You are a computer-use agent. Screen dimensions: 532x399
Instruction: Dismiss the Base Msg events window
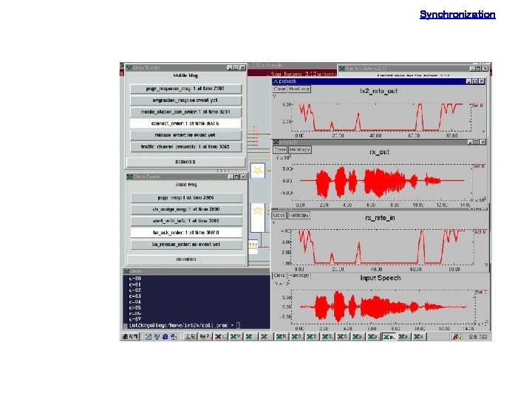tap(186, 259)
